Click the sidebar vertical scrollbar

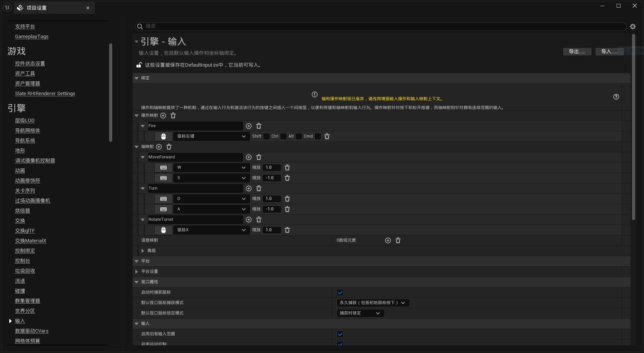click(111, 92)
